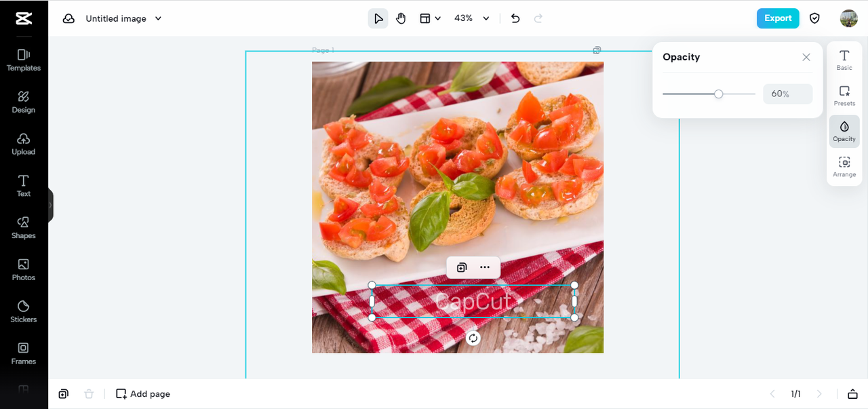The image size is (868, 409).
Task: Open the Stickers panel
Action: (24, 312)
